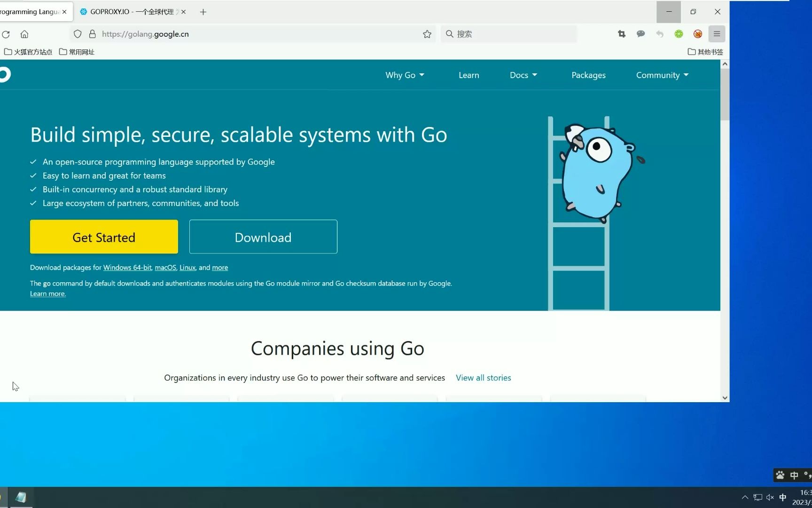Open the 其他书签 bookmarks folder

click(705, 52)
